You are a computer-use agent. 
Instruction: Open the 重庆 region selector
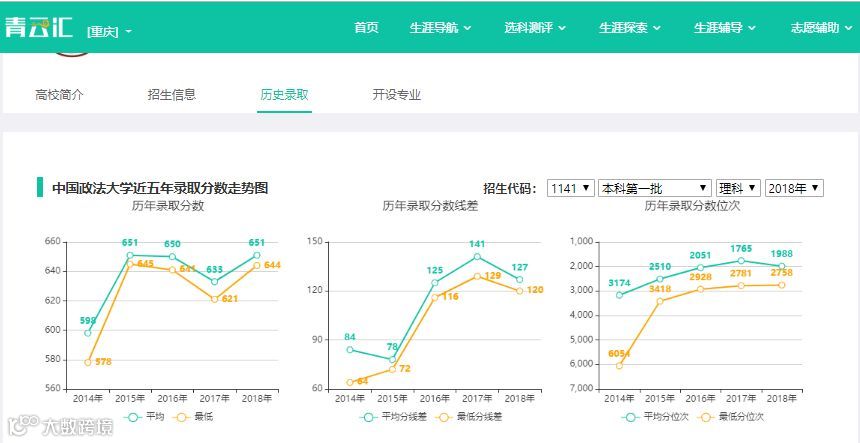pos(109,32)
